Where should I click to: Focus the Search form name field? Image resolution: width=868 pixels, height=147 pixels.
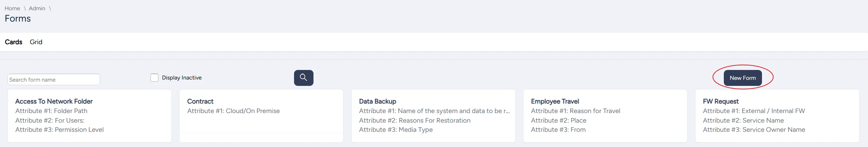click(54, 80)
